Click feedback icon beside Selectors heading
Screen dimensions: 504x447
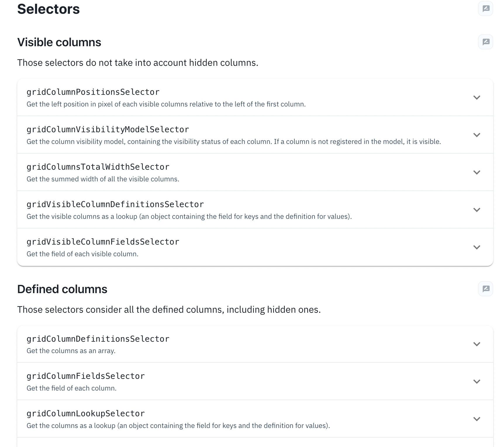point(486,8)
